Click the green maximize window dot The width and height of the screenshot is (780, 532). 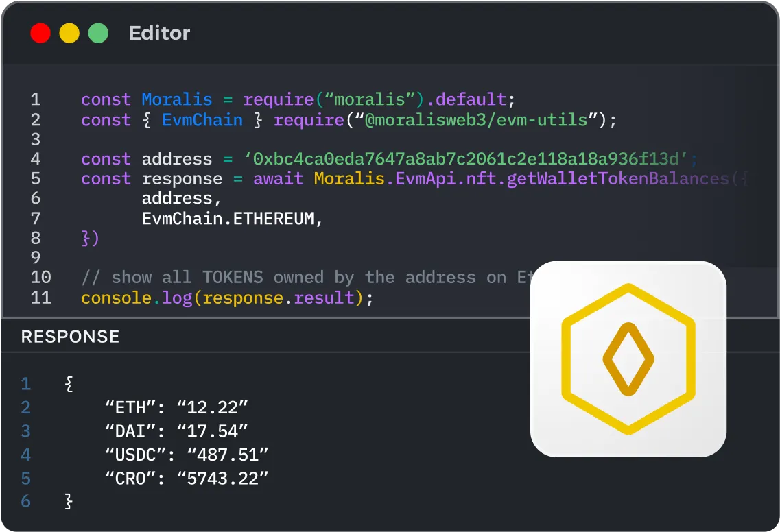click(98, 34)
